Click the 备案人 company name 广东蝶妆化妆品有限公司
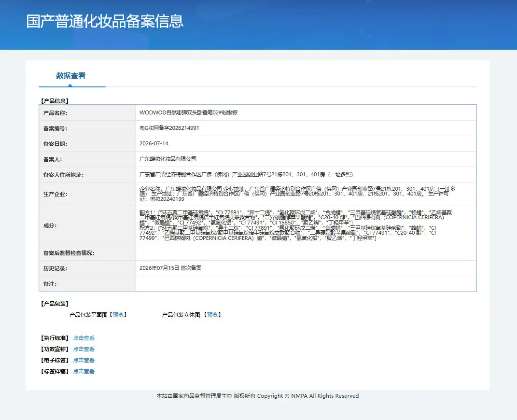Screen dimensions: 517x420 pos(168,159)
